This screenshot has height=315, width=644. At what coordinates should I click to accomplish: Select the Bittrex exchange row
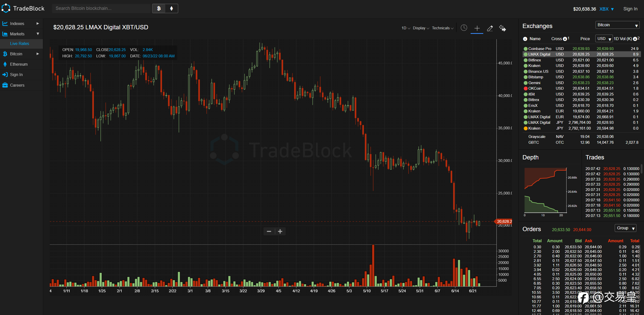(x=581, y=100)
